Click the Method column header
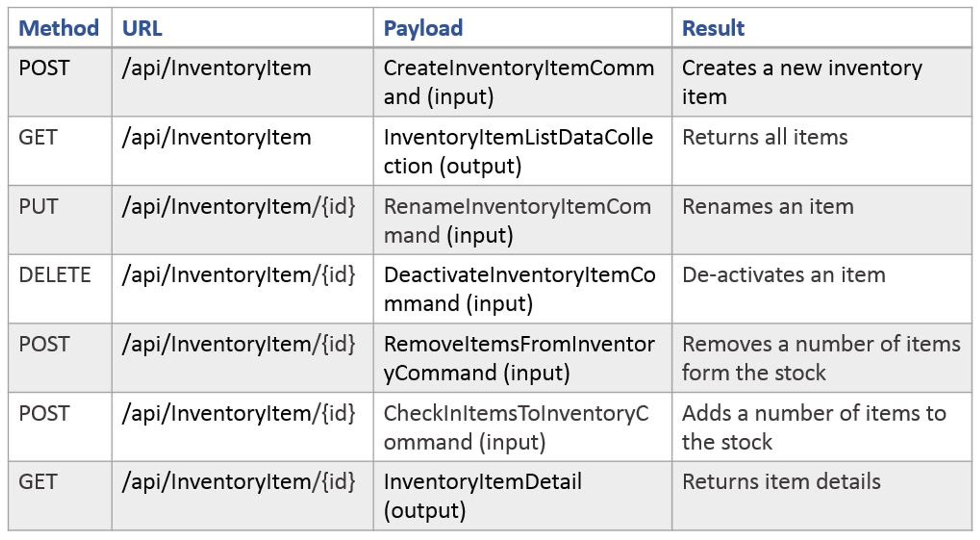This screenshot has width=980, height=540. tap(58, 28)
